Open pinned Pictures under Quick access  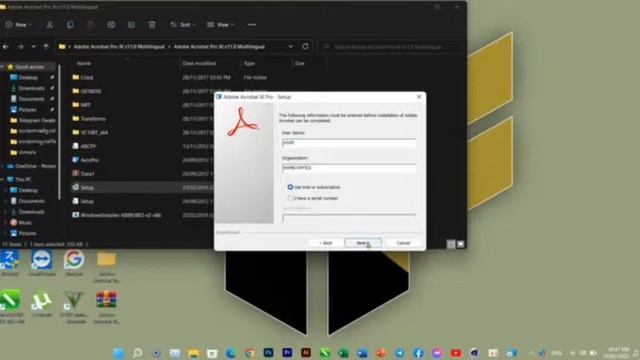[27, 109]
